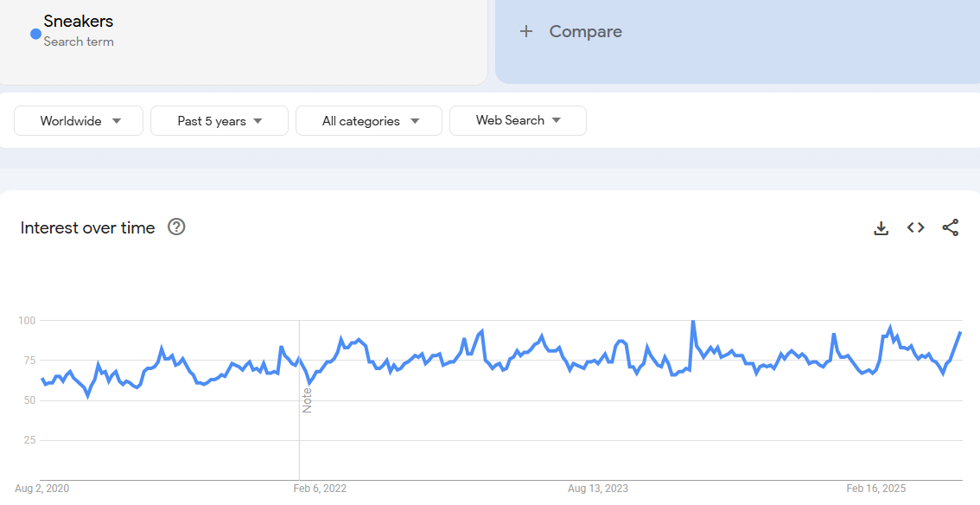The height and width of the screenshot is (505, 980).
Task: Click the arrow on Past 5 years
Action: click(x=258, y=121)
